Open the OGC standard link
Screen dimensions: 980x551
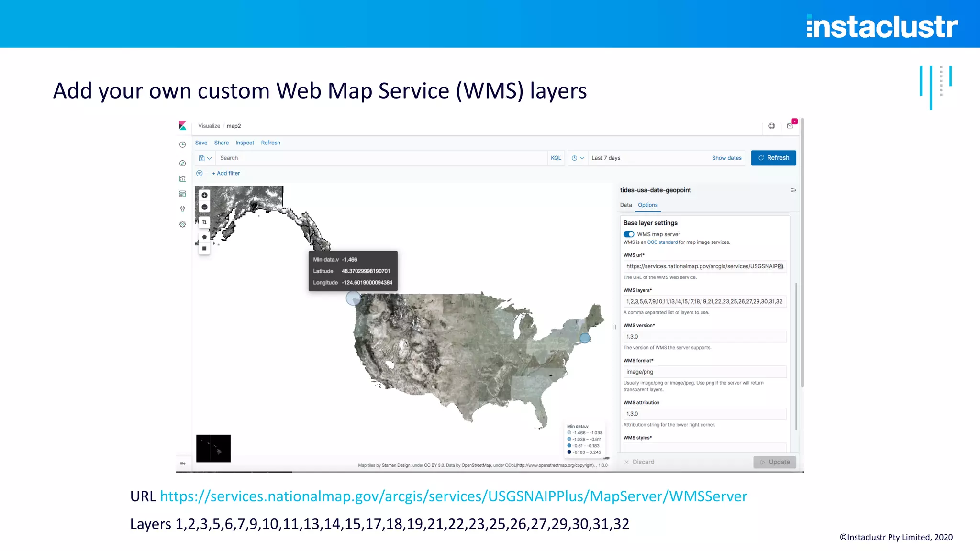pyautogui.click(x=662, y=242)
